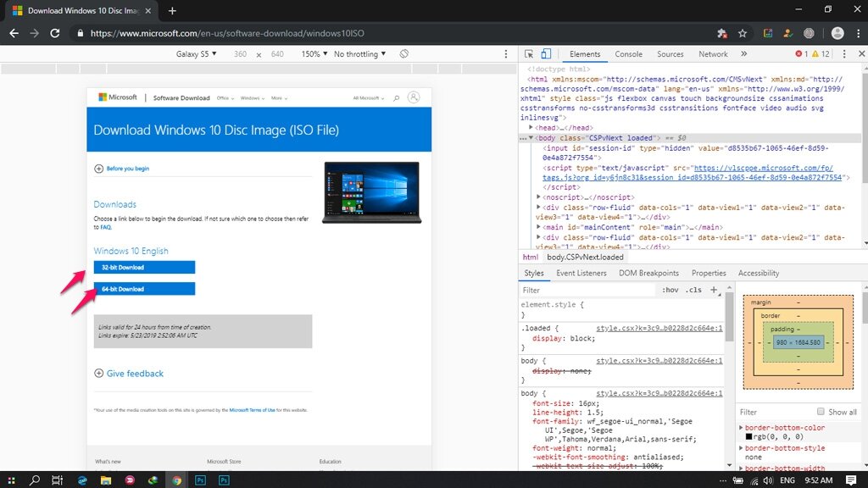
Task: Click the Microsoft logo on page
Action: pyautogui.click(x=117, y=97)
